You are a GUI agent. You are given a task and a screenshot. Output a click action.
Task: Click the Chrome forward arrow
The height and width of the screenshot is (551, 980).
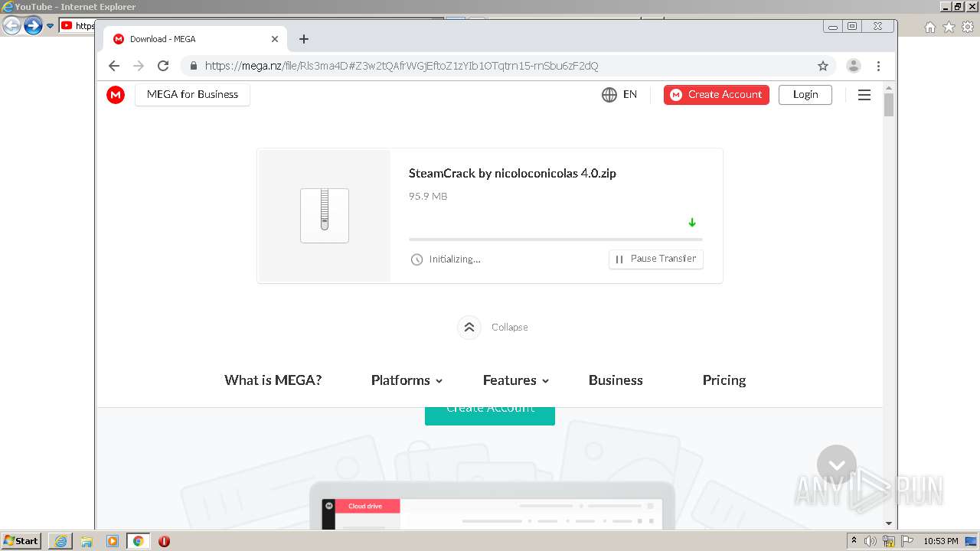[139, 66]
